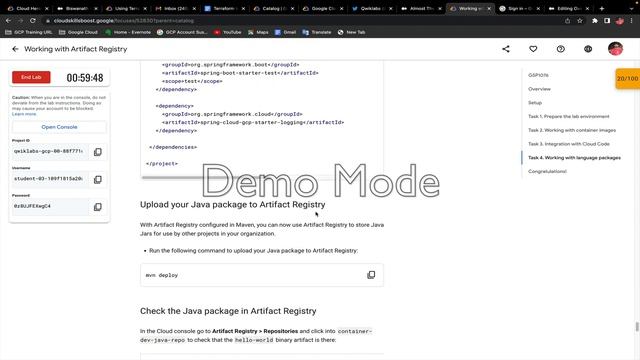This screenshot has height=360, width=640.
Task: Click 'Upload your Java package to Artifact Registry' heading
Action: coord(233,204)
